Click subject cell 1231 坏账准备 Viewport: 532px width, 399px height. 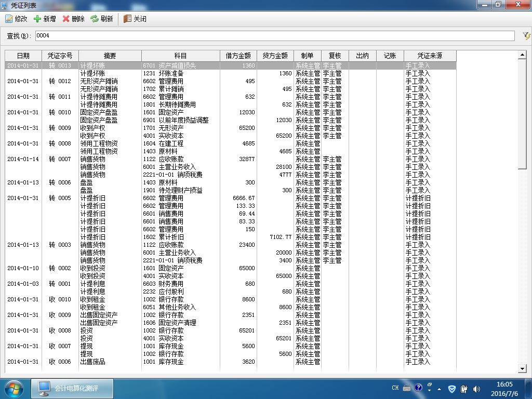(x=163, y=73)
